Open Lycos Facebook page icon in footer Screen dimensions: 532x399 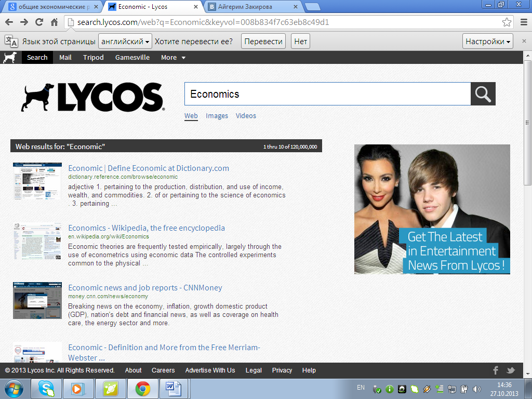coord(496,370)
